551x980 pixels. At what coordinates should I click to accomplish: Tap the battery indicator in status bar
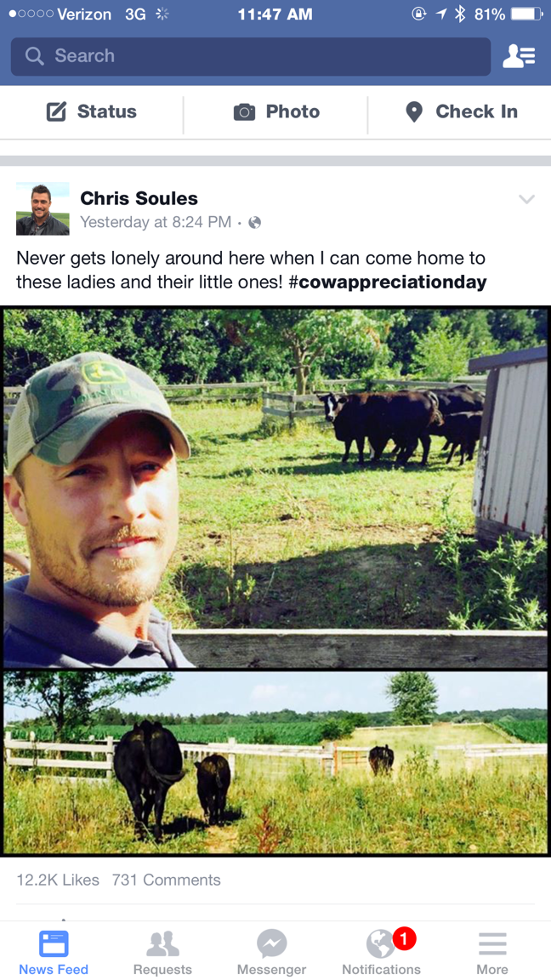(x=525, y=14)
